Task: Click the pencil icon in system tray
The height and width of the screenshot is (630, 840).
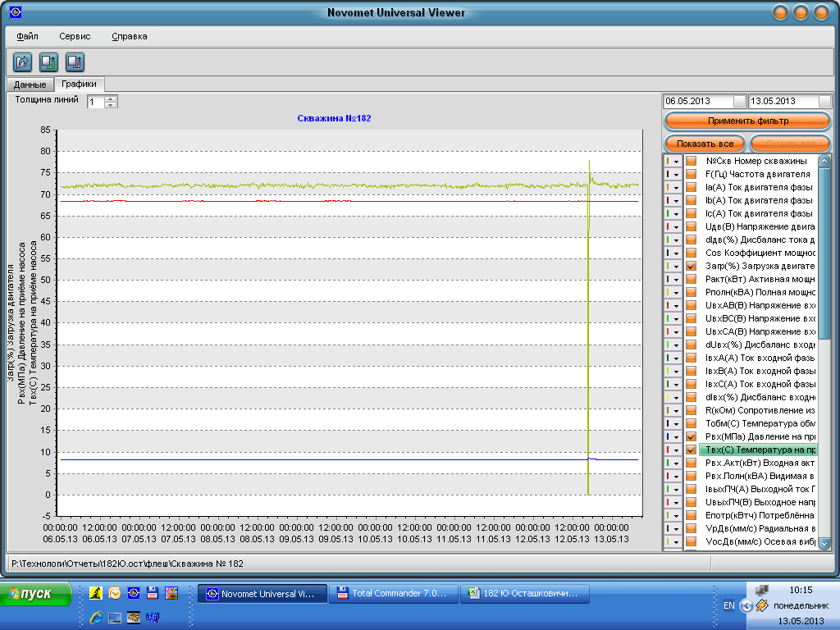Action: (x=762, y=606)
